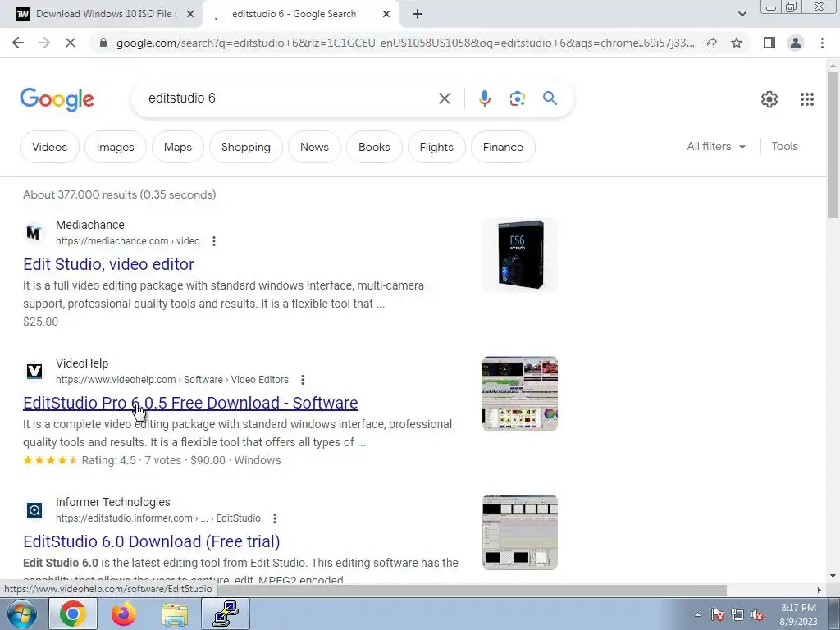
Task: Show Books results
Action: point(374,147)
